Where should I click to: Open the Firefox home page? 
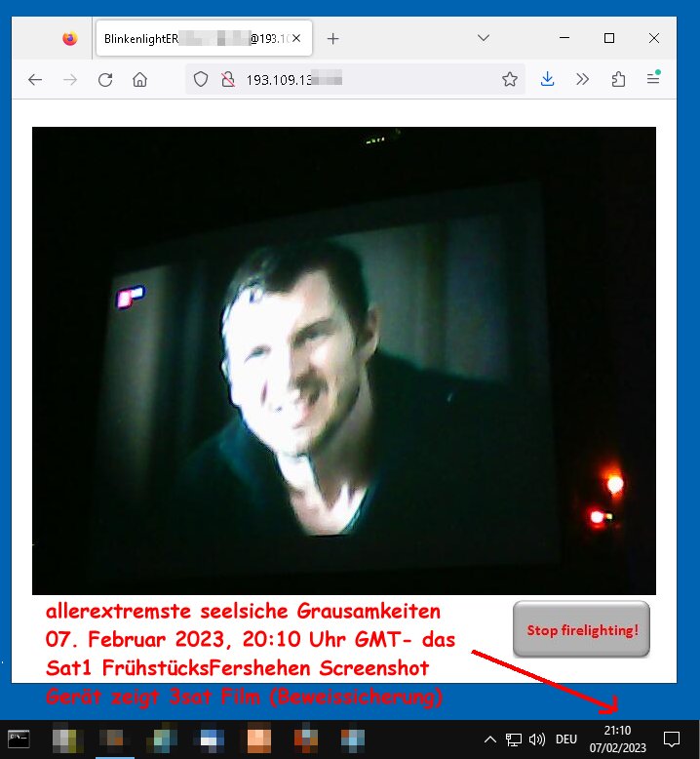139,79
